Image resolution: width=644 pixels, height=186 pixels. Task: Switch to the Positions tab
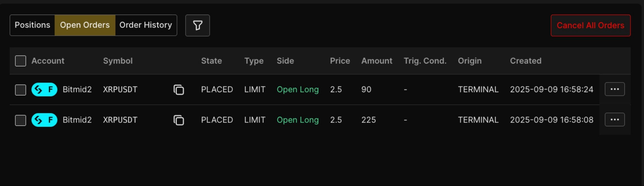point(32,25)
